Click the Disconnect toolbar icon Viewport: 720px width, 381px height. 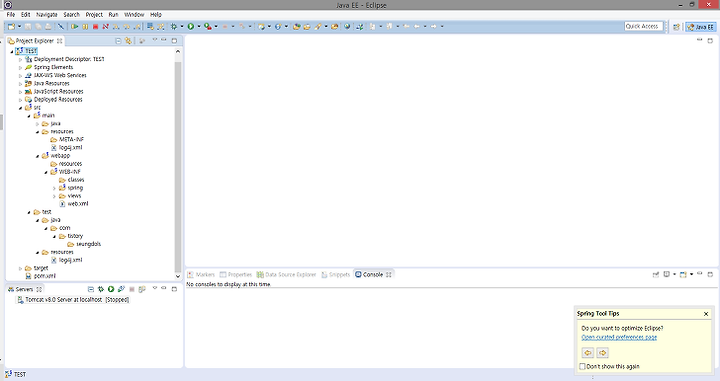[x=106, y=27]
